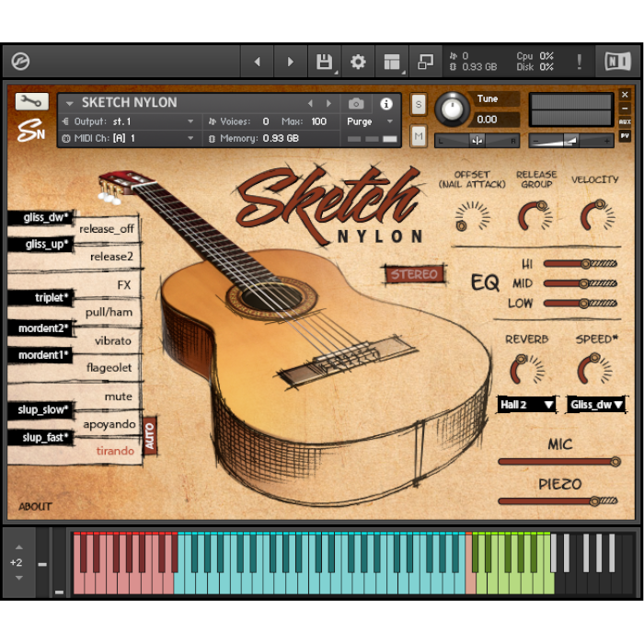644x644 pixels.
Task: Select the FX articulation
Action: click(x=123, y=284)
